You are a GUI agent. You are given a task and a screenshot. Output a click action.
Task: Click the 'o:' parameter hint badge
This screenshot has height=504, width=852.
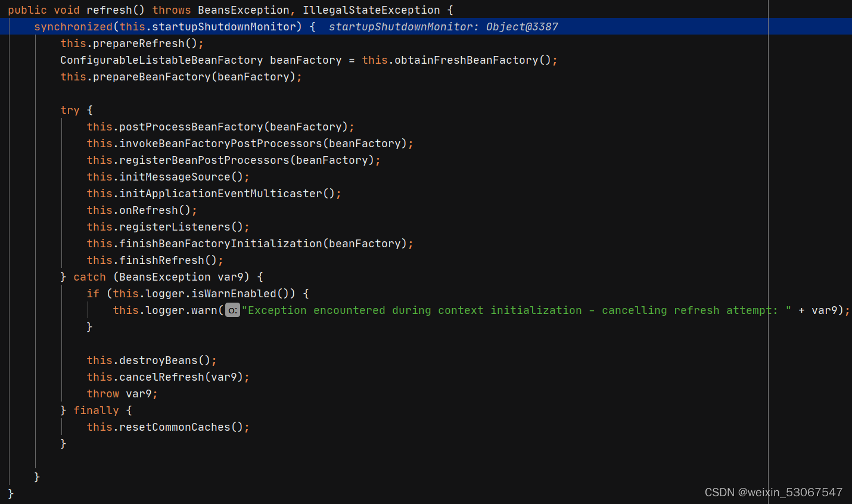pyautogui.click(x=232, y=310)
